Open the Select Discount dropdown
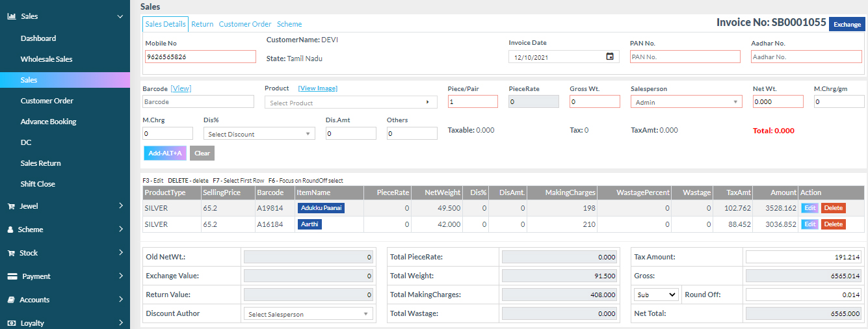The image size is (868, 329). click(x=259, y=134)
